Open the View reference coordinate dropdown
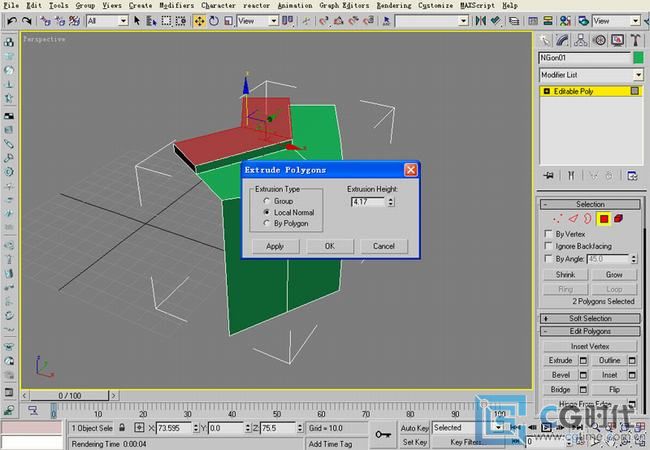 point(273,21)
